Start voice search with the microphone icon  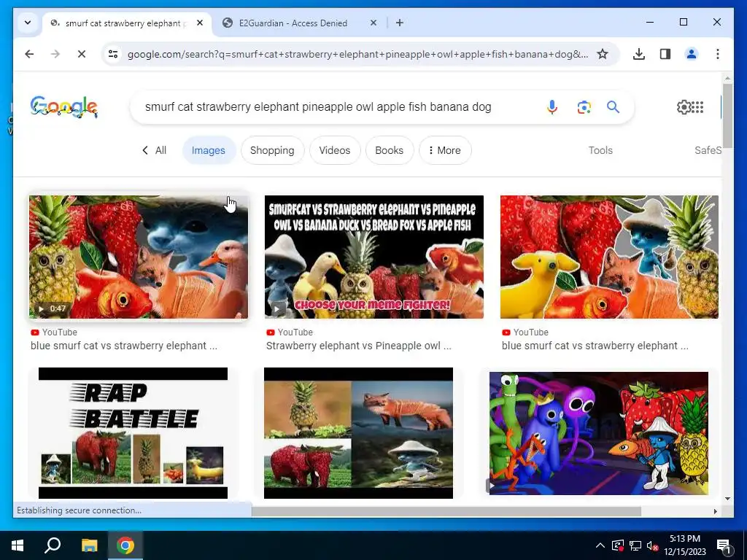[551, 106]
